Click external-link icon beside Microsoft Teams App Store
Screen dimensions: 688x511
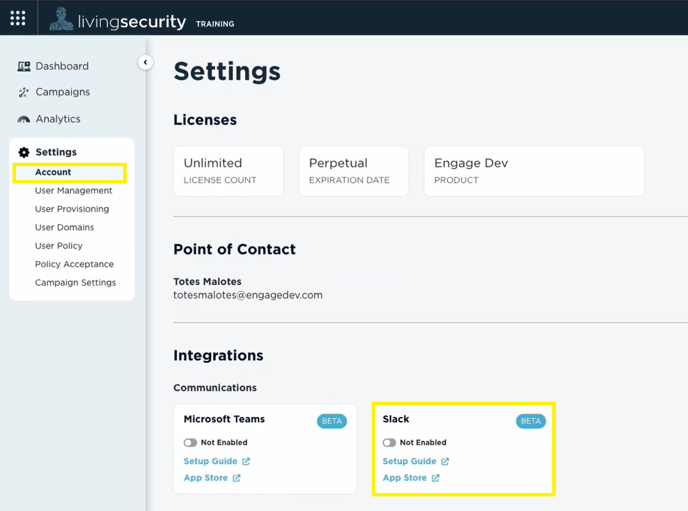point(236,478)
